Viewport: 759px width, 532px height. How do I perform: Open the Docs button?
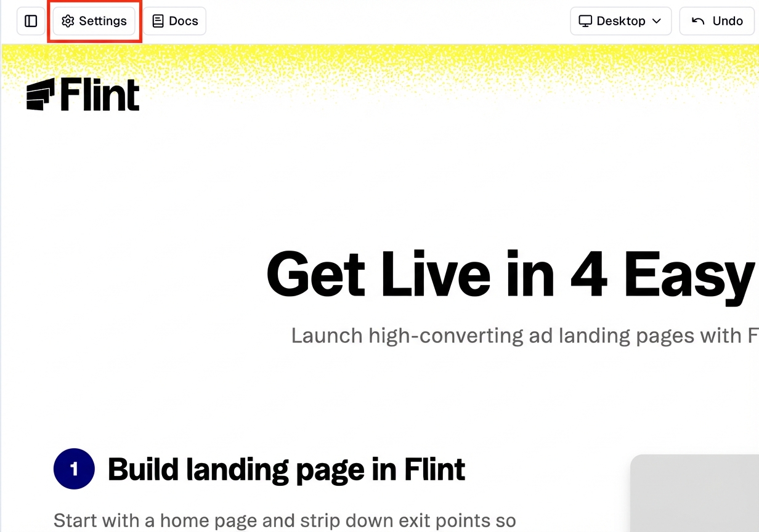(175, 21)
